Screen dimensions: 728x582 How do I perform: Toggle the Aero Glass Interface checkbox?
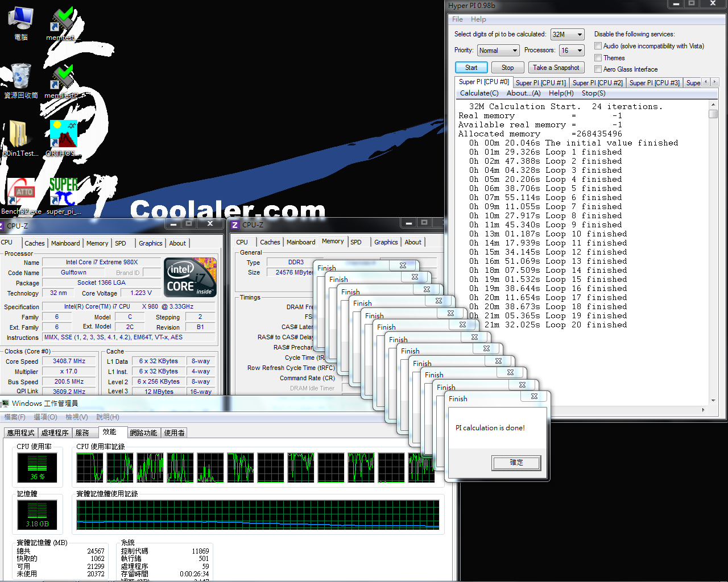click(x=598, y=69)
